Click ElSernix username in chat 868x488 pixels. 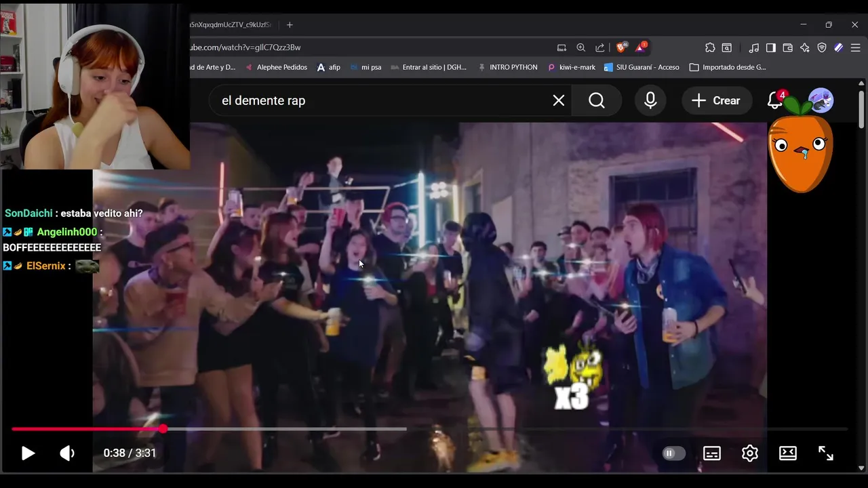[x=45, y=266]
